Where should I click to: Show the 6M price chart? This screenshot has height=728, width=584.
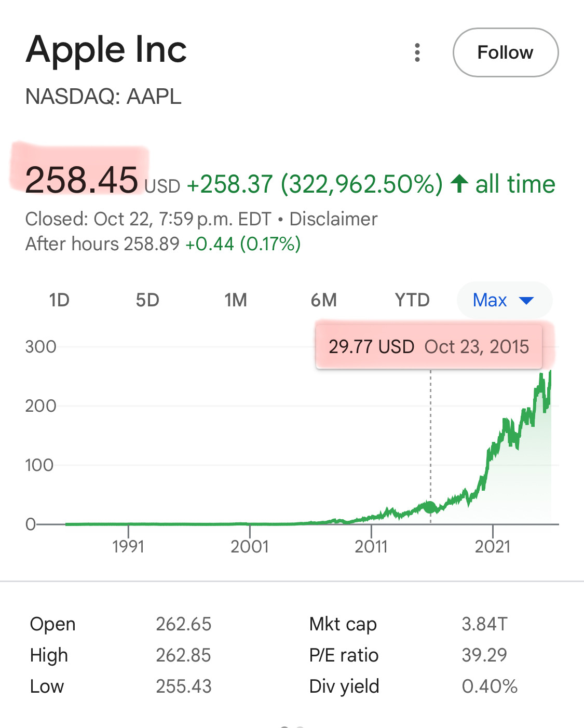[324, 300]
